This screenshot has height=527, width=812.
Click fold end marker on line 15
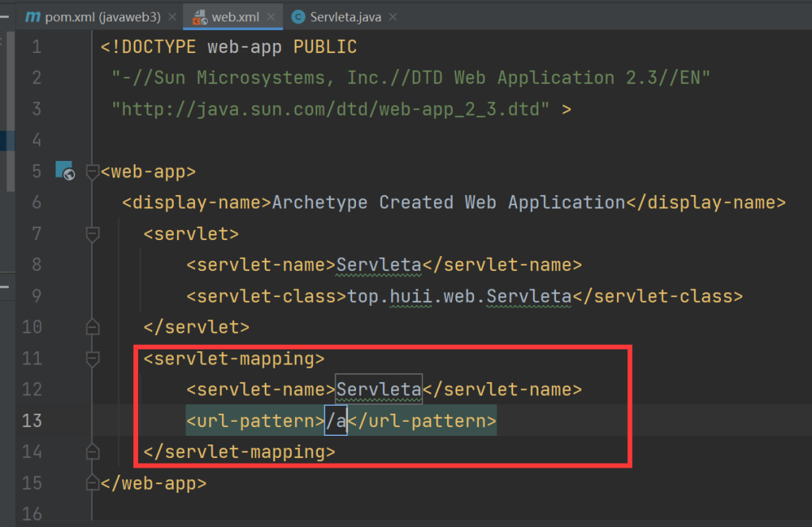92,483
